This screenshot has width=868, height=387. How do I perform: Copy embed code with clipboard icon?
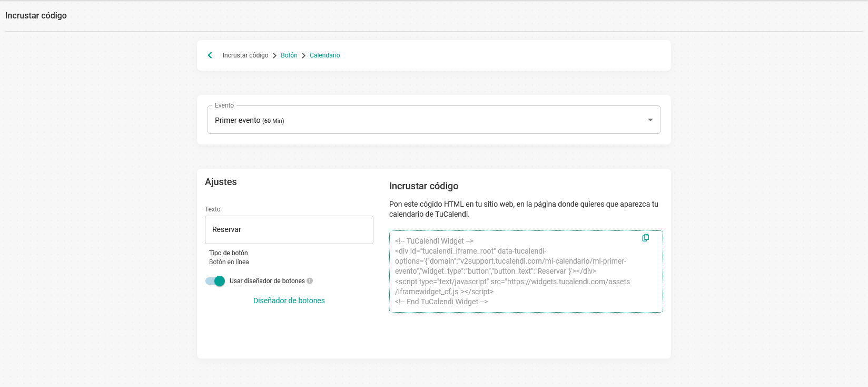[x=645, y=238]
